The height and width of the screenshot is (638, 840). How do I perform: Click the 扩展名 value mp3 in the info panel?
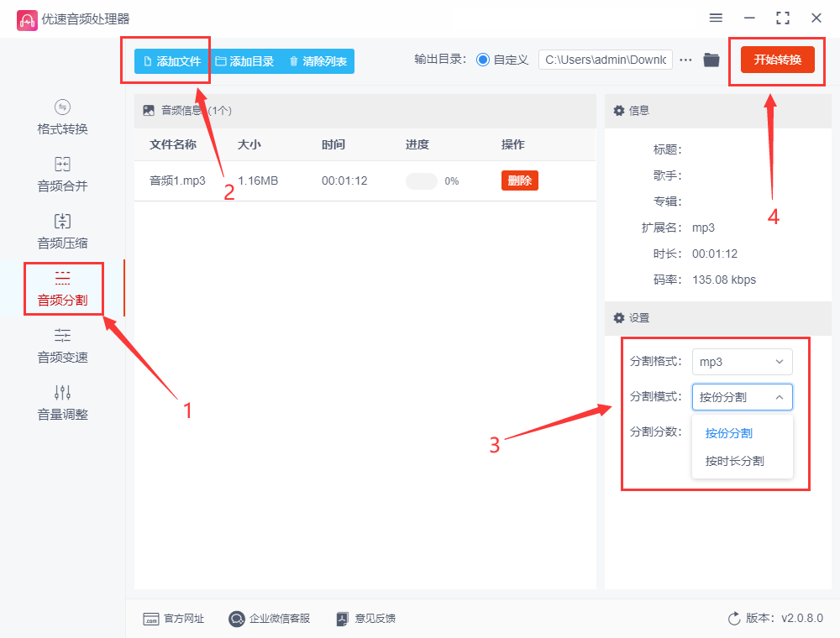click(703, 227)
